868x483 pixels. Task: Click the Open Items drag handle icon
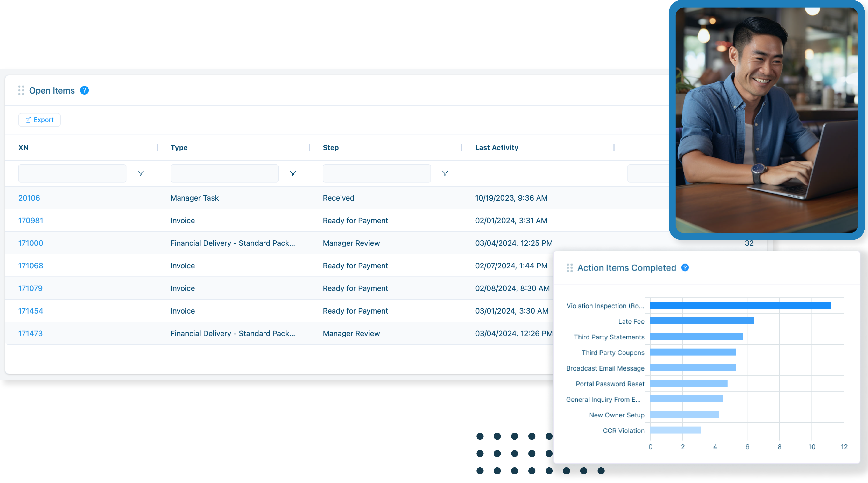point(21,90)
